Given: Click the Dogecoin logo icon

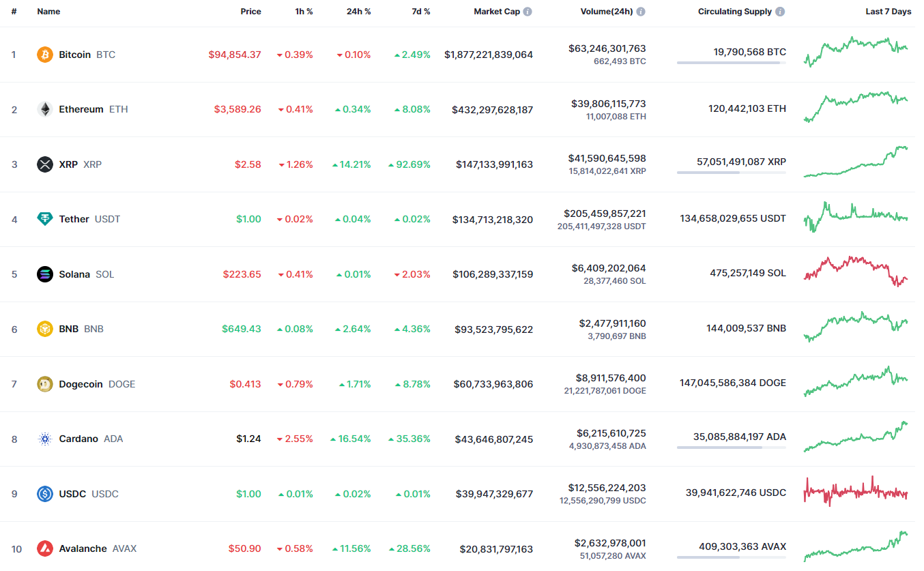Looking at the screenshot, I should point(45,384).
